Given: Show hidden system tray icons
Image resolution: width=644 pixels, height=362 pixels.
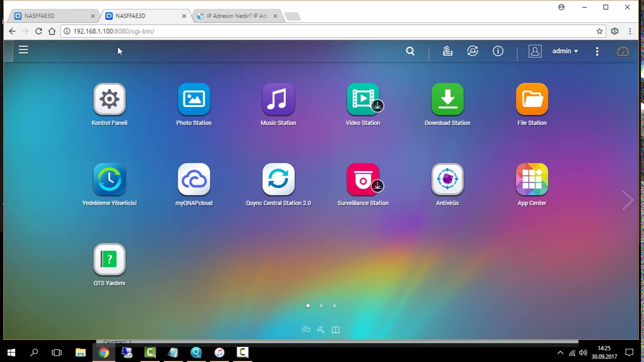Looking at the screenshot, I should click(560, 352).
